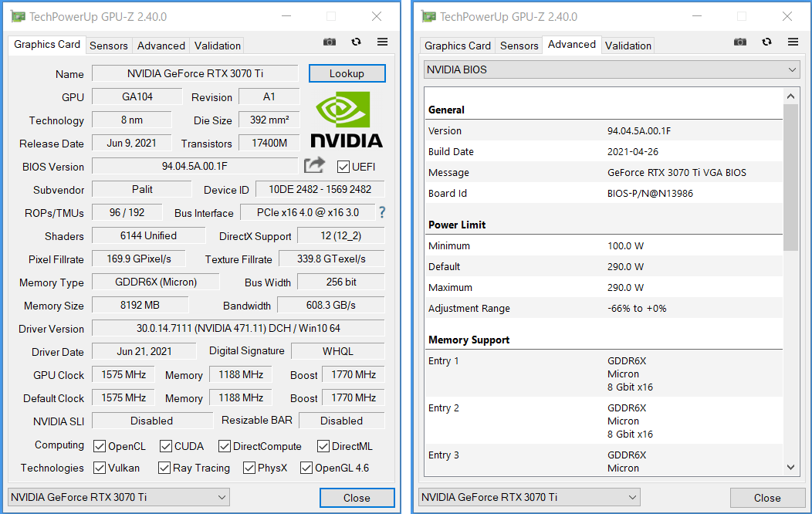Toggle the OpenCL checkbox
Image resolution: width=812 pixels, height=514 pixels.
[x=100, y=446]
